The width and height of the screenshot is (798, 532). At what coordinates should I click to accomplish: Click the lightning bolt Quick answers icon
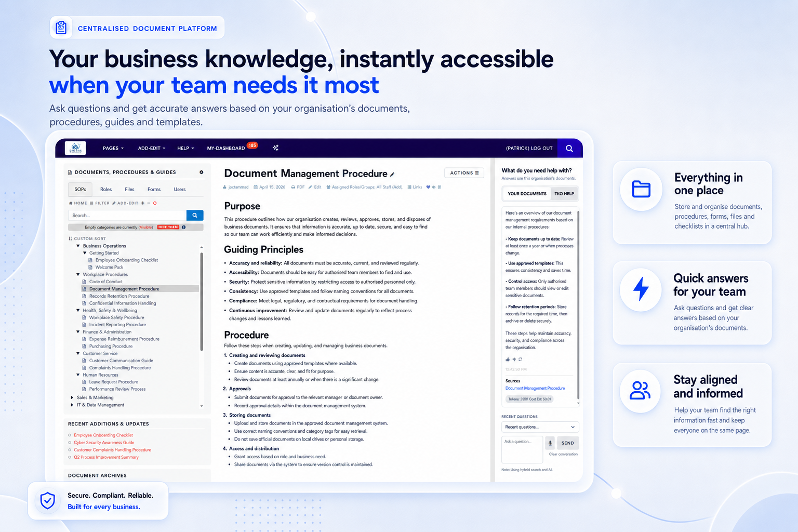[x=641, y=289]
